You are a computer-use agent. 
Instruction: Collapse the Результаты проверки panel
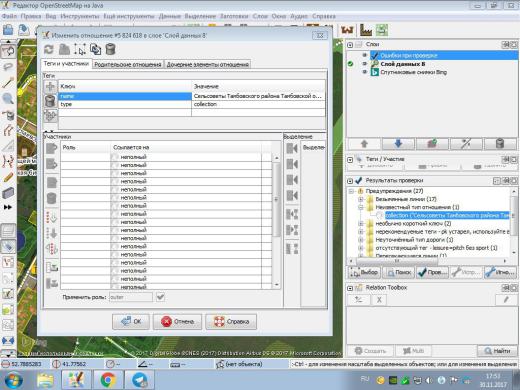click(350, 181)
